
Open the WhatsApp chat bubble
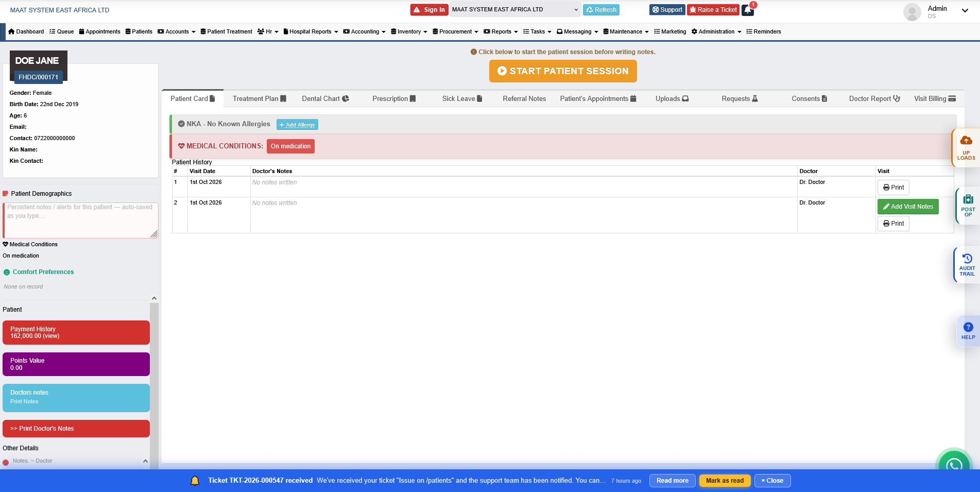[954, 465]
